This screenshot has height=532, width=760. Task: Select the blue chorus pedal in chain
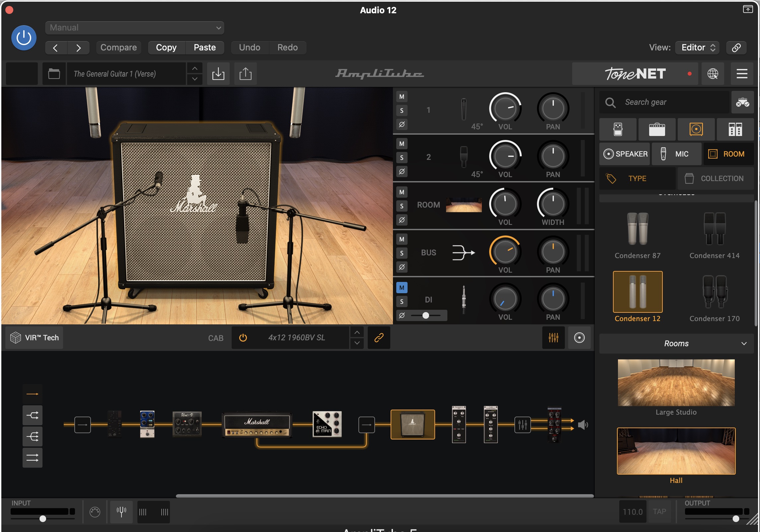147,424
